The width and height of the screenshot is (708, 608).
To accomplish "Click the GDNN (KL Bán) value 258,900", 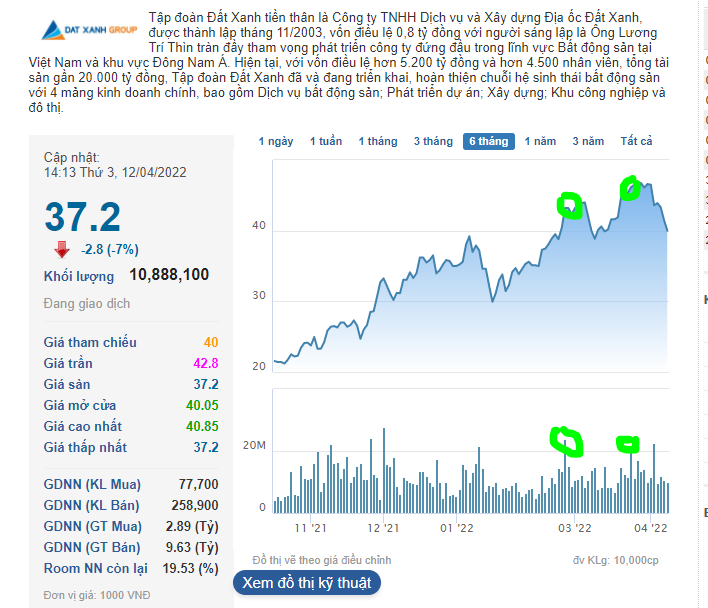I will pos(195,505).
